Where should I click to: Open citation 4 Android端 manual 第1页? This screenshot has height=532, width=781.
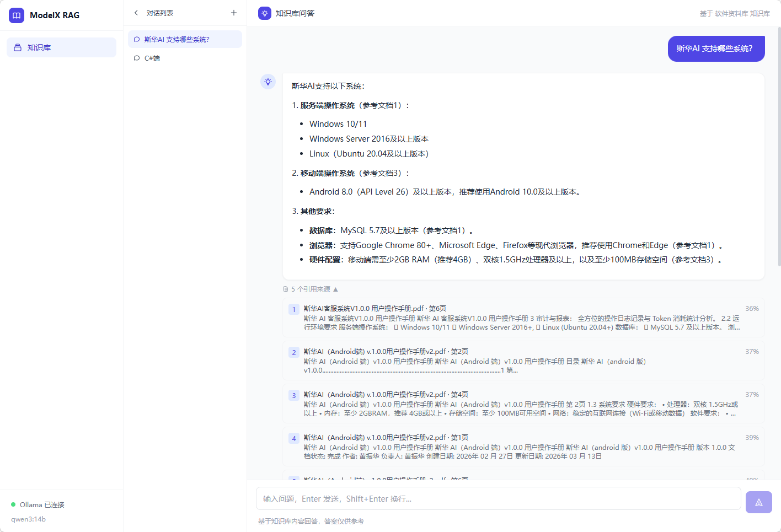pyautogui.click(x=523, y=447)
